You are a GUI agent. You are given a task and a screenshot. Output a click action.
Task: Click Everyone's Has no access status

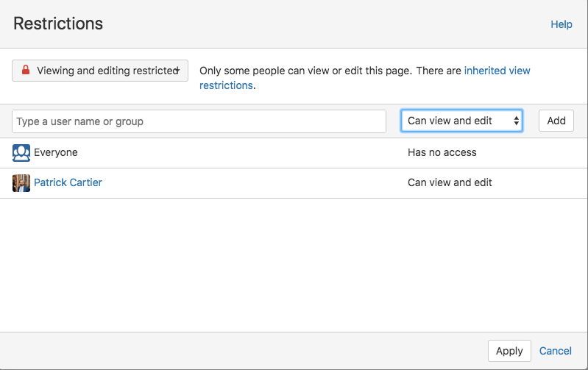(442, 152)
